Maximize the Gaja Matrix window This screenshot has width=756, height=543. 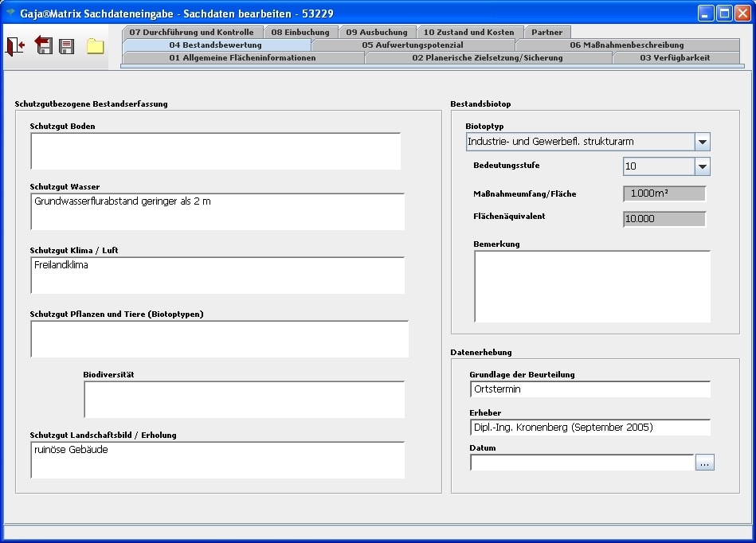point(724,13)
